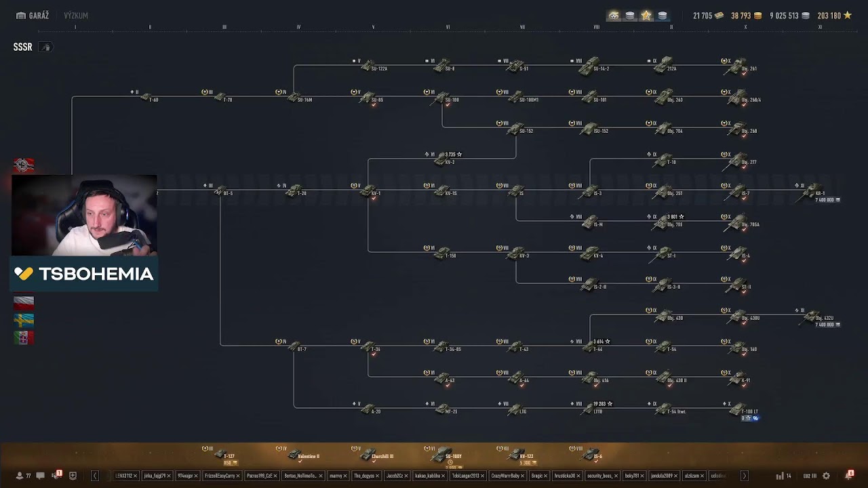The width and height of the screenshot is (868, 488).
Task: Open the settings gear in bottom bar
Action: point(826,476)
